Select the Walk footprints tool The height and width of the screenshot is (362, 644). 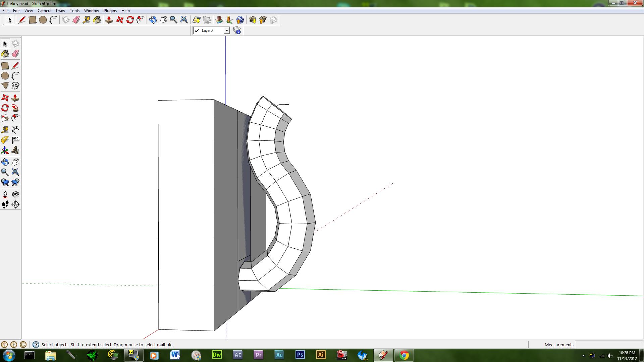(x=5, y=204)
